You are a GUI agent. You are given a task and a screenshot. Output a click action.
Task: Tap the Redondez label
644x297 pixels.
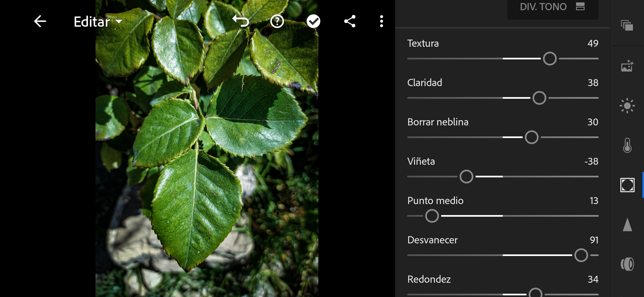coord(429,279)
